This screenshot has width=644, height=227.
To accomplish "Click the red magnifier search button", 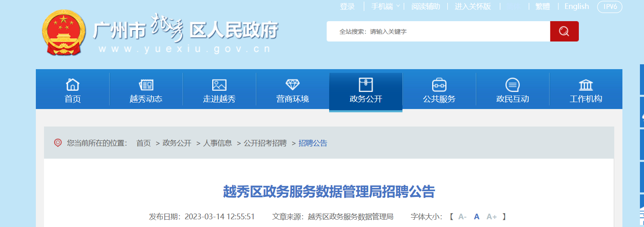I will pyautogui.click(x=564, y=31).
